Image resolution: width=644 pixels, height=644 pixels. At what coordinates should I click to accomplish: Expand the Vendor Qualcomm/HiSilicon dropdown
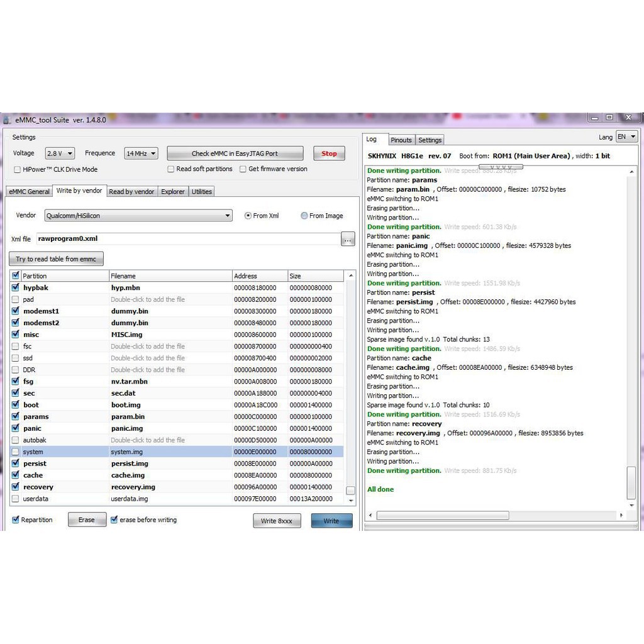[x=138, y=216]
